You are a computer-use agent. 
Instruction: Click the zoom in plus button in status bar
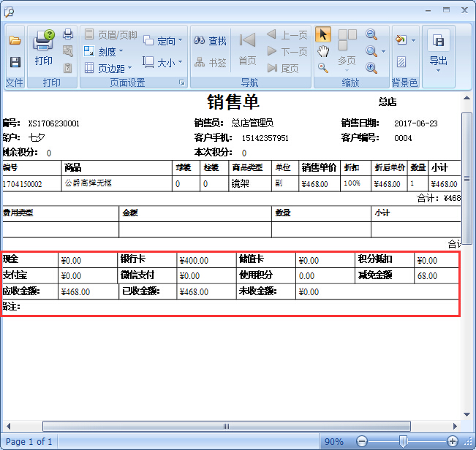click(x=453, y=441)
